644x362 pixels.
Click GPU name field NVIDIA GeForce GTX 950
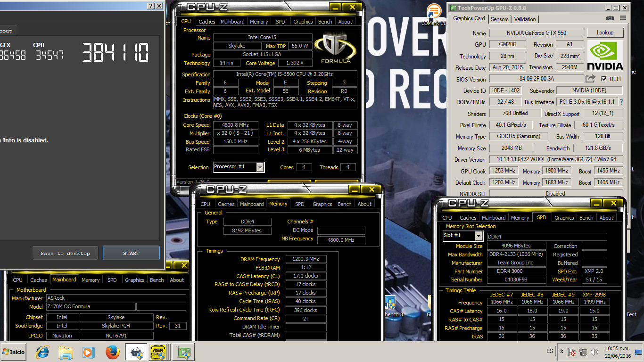pyautogui.click(x=537, y=33)
